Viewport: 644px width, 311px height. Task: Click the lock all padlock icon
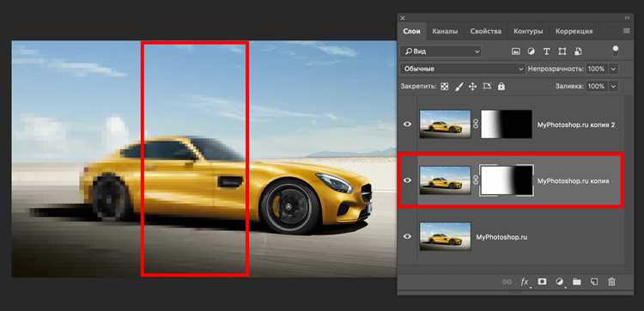coord(501,87)
